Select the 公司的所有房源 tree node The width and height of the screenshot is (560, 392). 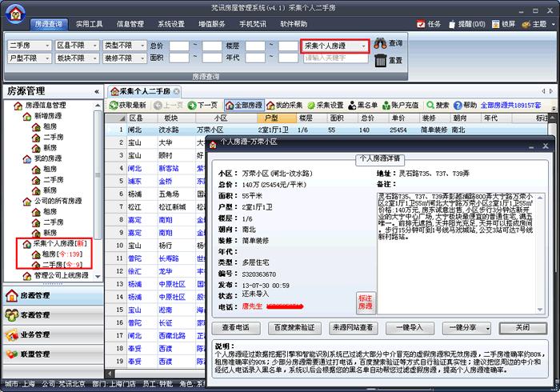tap(53, 201)
